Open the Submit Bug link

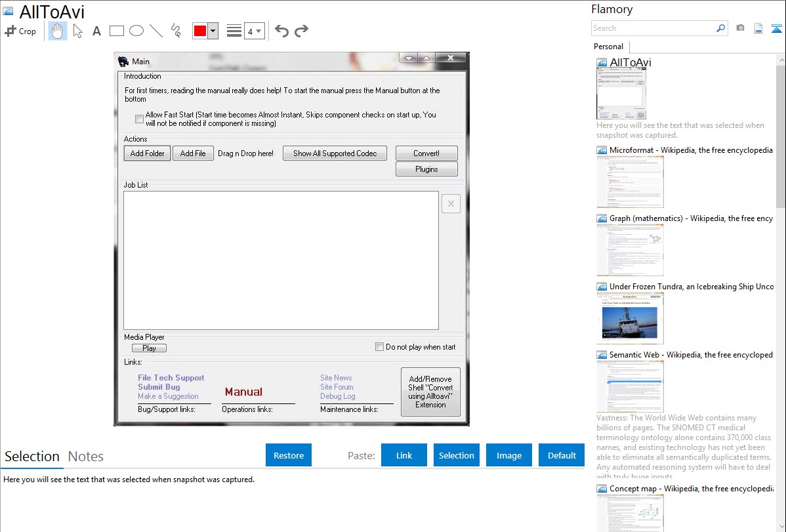[159, 387]
